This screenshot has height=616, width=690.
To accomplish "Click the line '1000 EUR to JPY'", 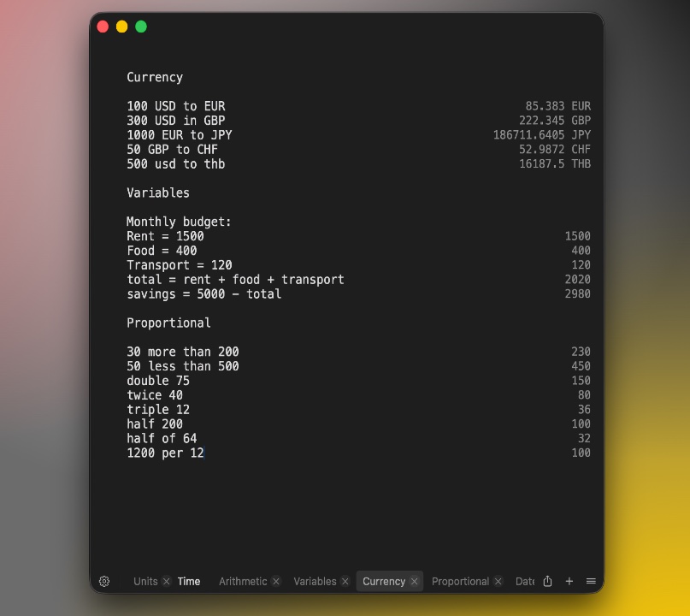I will click(x=180, y=135).
